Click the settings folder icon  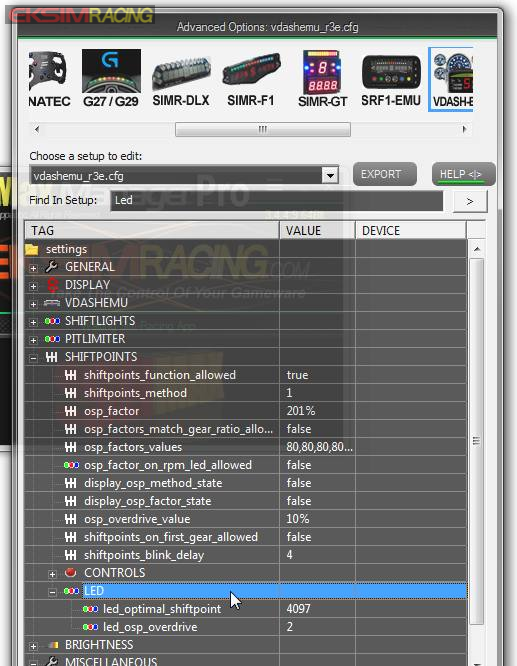coord(32,249)
